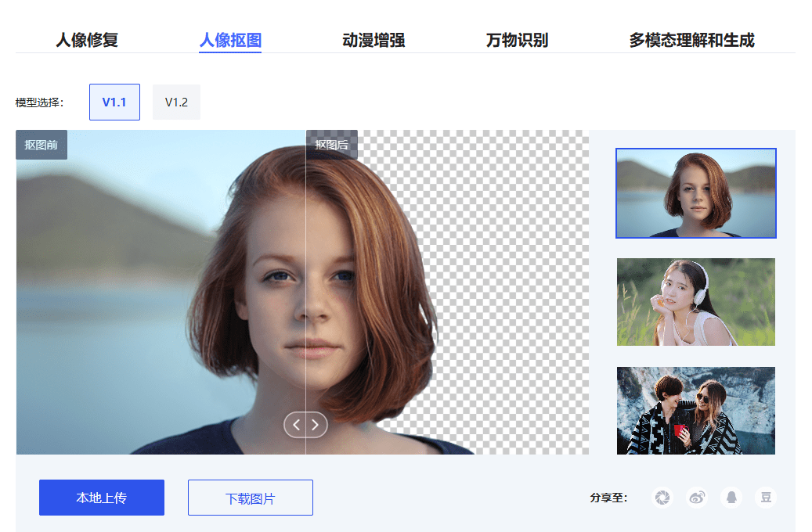Viewport: 812px width, 532px height.
Task: Select model version V1.1
Action: pos(114,102)
